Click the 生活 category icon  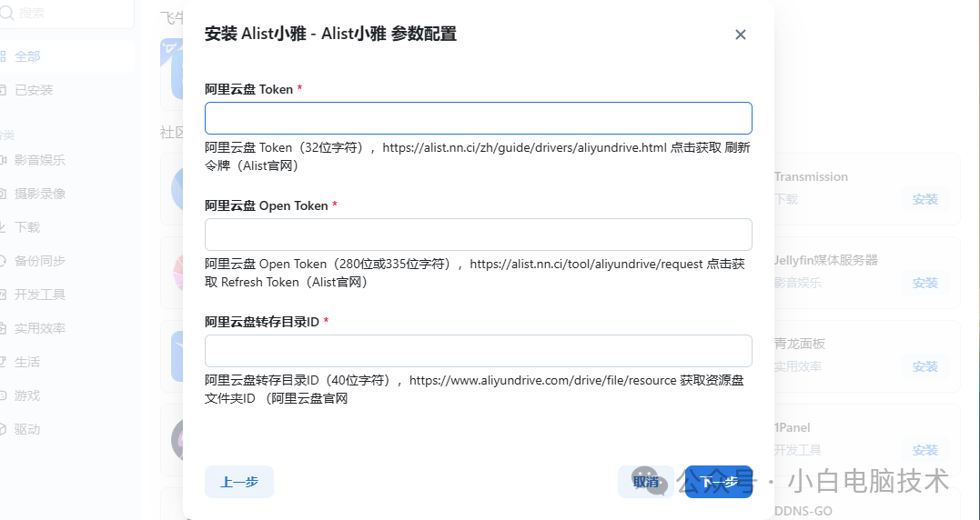(x=2, y=362)
